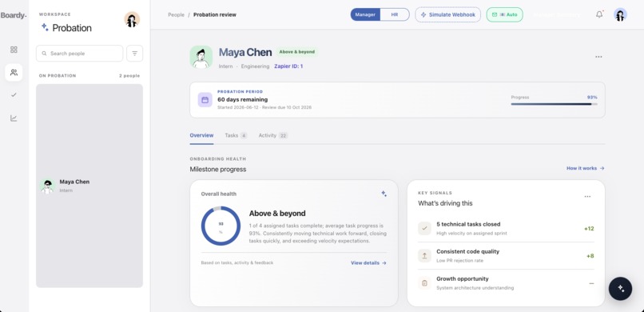The height and width of the screenshot is (312, 644).
Task: Click the Simulate Webhook button
Action: click(447, 14)
